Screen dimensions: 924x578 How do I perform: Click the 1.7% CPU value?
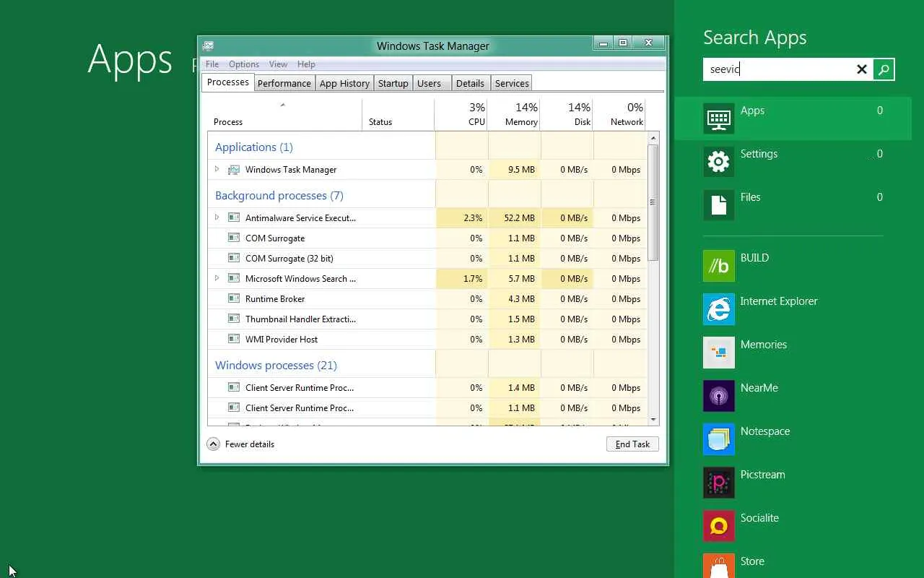pyautogui.click(x=473, y=278)
